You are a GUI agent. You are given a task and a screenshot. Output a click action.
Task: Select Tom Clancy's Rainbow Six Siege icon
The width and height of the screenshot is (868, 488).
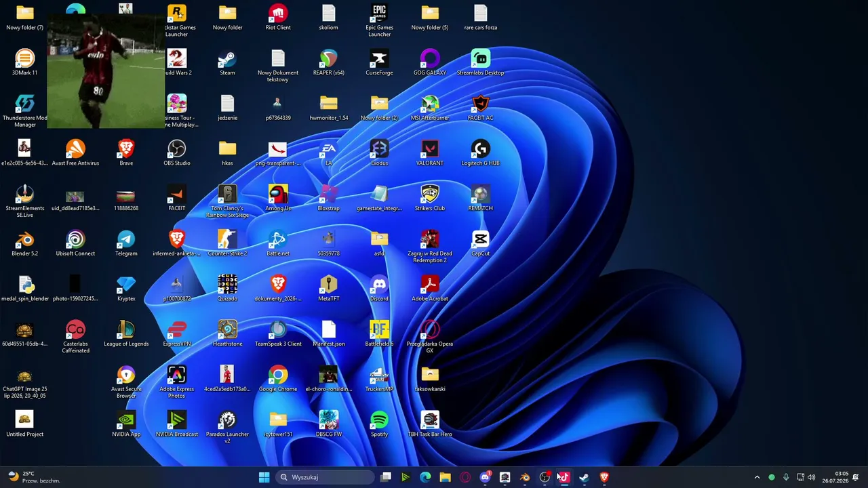tap(227, 201)
